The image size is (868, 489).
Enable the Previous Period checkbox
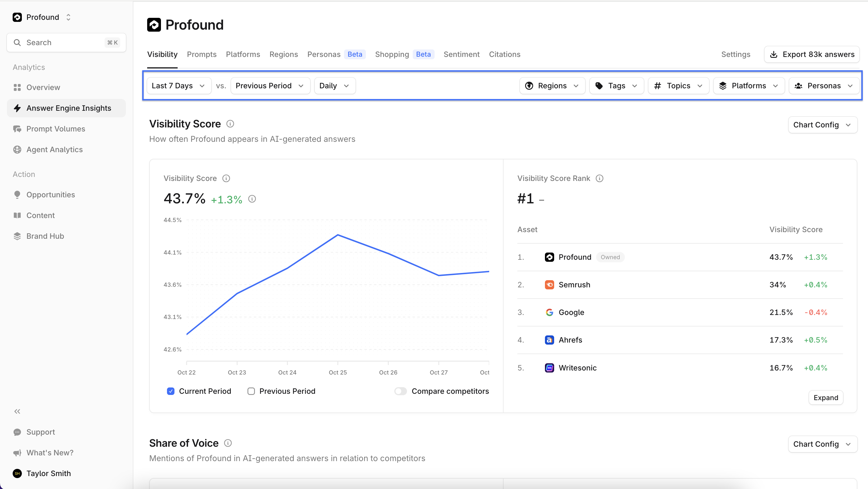(251, 391)
